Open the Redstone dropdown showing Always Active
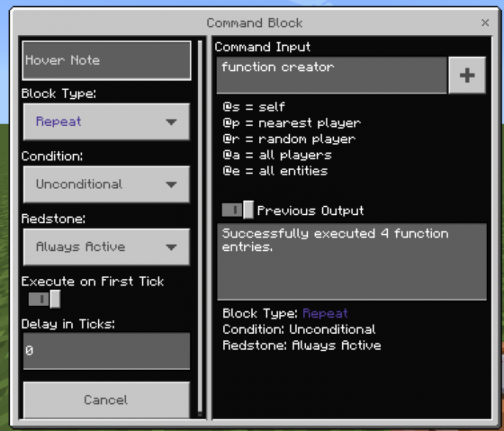 pos(107,247)
